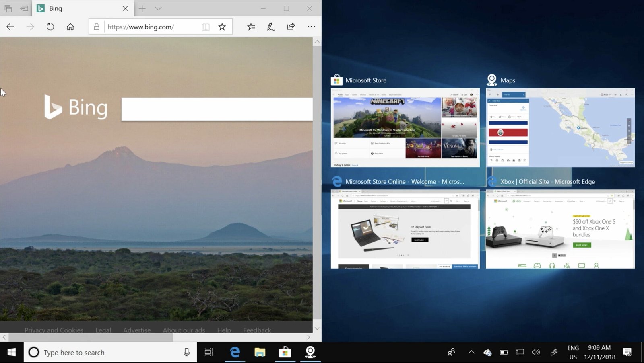This screenshot has width=644, height=363.
Task: Click the Bing logo
Action: tap(76, 107)
